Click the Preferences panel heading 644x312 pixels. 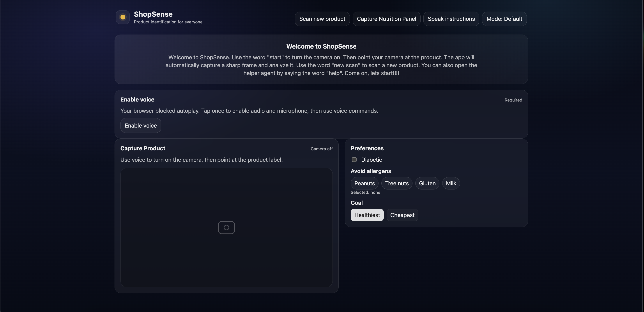(x=367, y=148)
